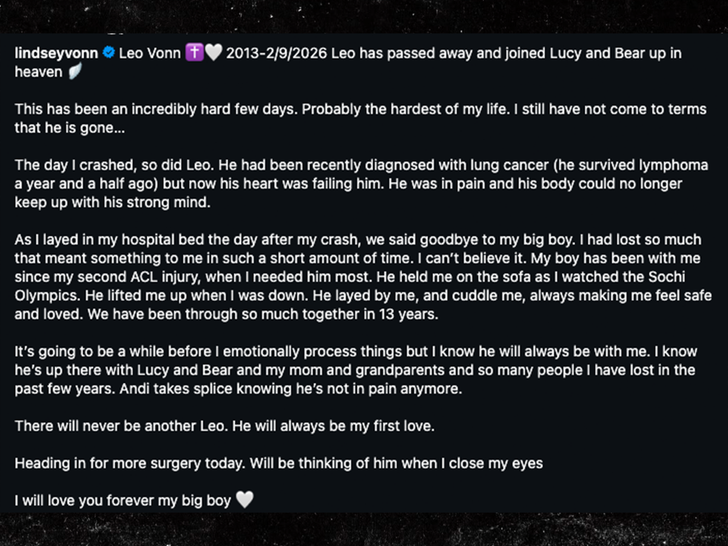Click the date "2013-2/9/2026"
728x546 pixels.
pos(273,52)
